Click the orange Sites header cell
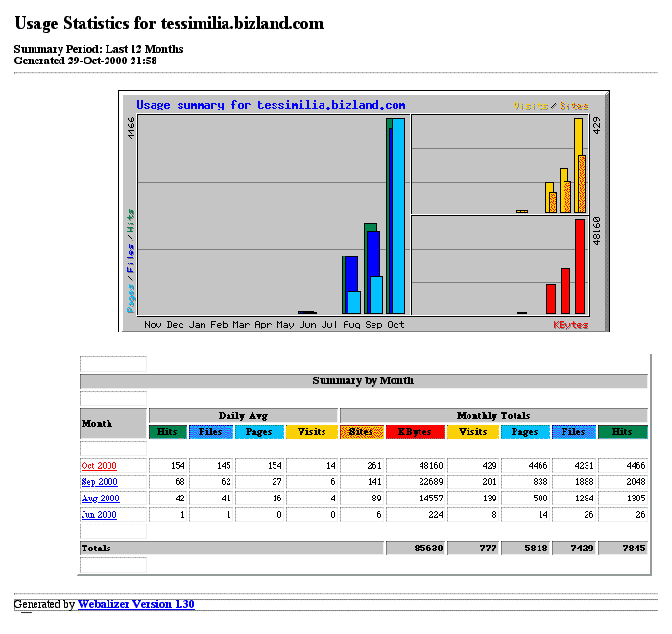The width and height of the screenshot is (672, 634). 361,432
